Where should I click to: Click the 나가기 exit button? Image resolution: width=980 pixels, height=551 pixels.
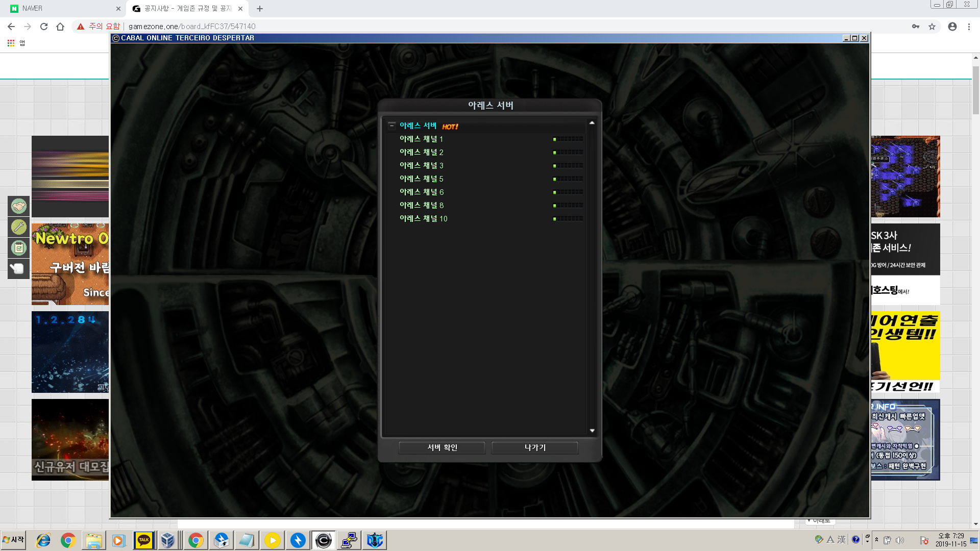(x=535, y=447)
